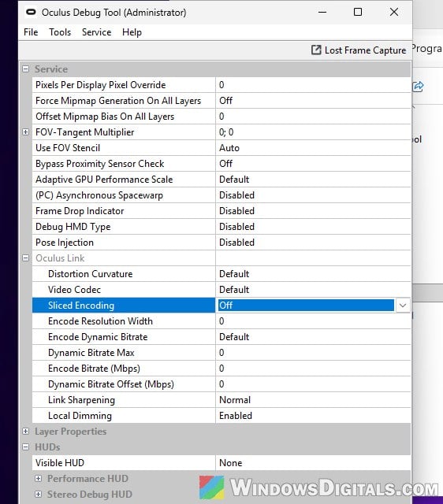Expand Performance HUD section
The height and width of the screenshot is (504, 443).
pyautogui.click(x=39, y=479)
